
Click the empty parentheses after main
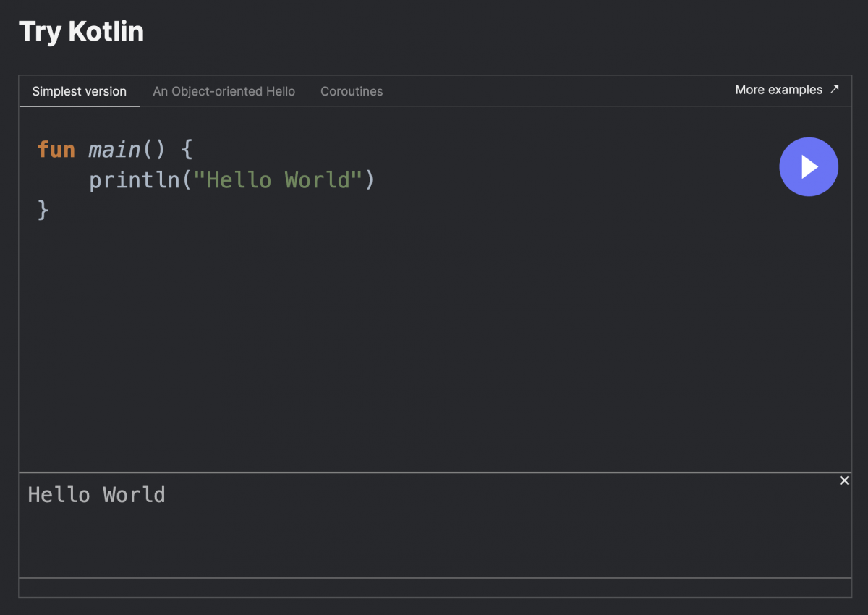[x=154, y=150]
